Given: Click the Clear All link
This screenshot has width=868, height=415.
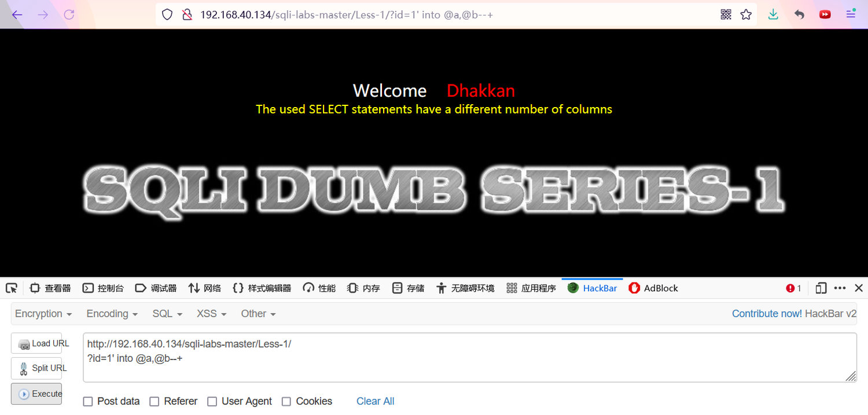Looking at the screenshot, I should click(x=375, y=401).
